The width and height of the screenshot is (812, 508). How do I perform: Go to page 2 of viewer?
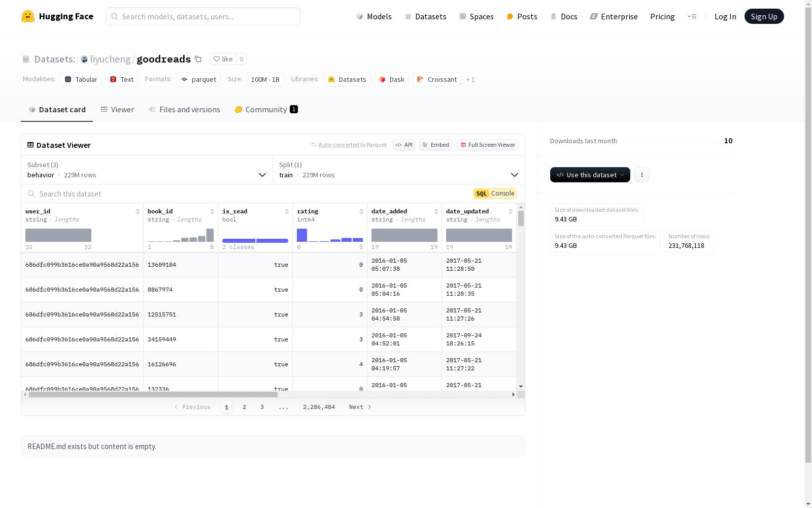pyautogui.click(x=244, y=407)
